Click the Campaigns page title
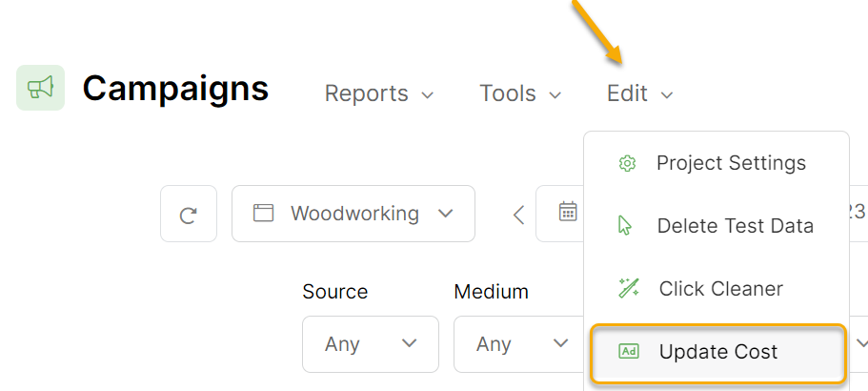 (175, 89)
